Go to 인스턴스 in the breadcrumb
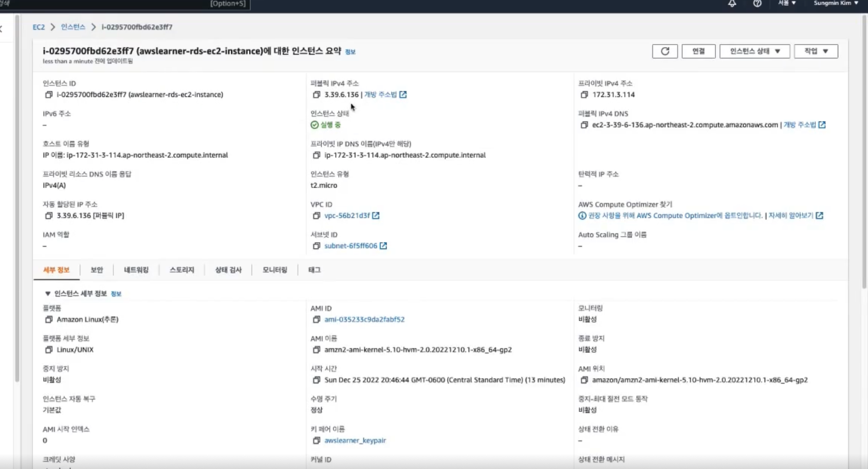 tap(73, 27)
